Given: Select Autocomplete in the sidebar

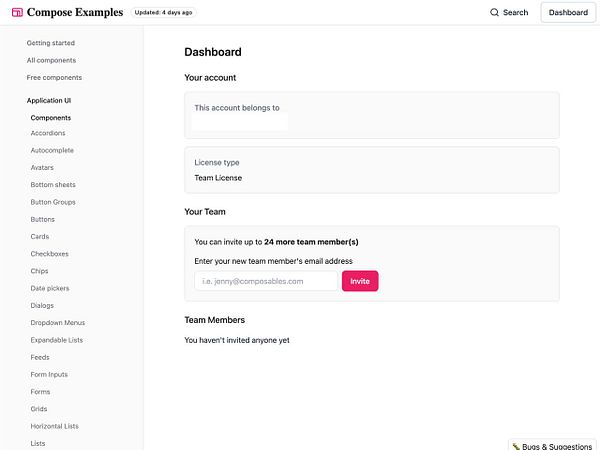Looking at the screenshot, I should coord(52,150).
